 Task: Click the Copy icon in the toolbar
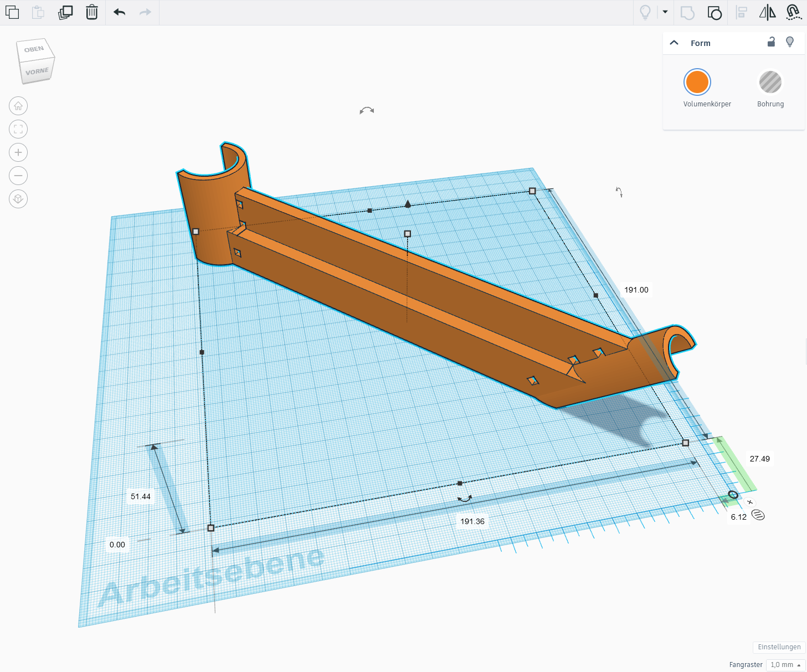tap(12, 12)
